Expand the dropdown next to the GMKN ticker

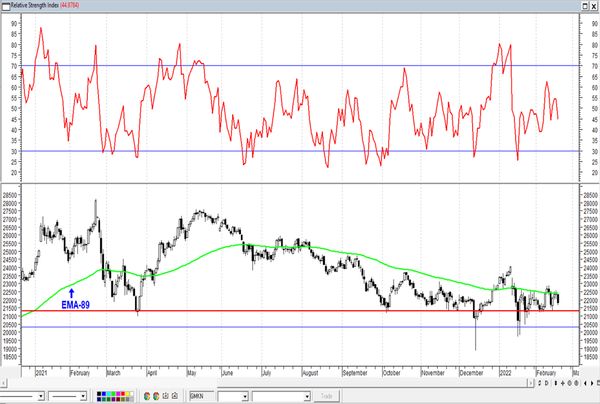pyautogui.click(x=245, y=395)
